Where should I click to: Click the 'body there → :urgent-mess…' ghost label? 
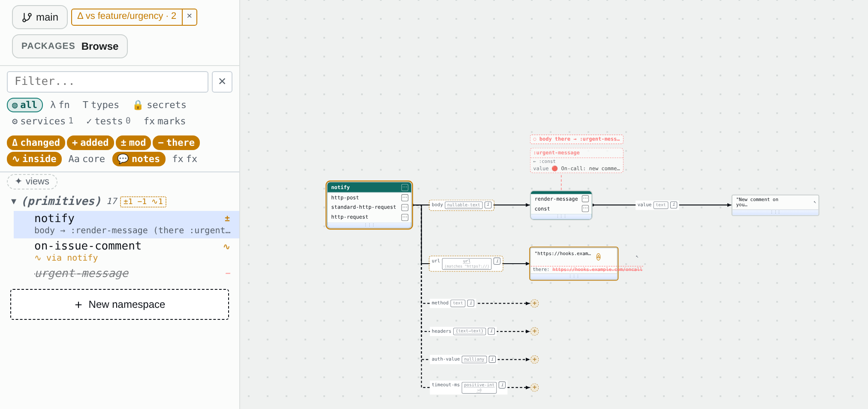click(x=577, y=139)
